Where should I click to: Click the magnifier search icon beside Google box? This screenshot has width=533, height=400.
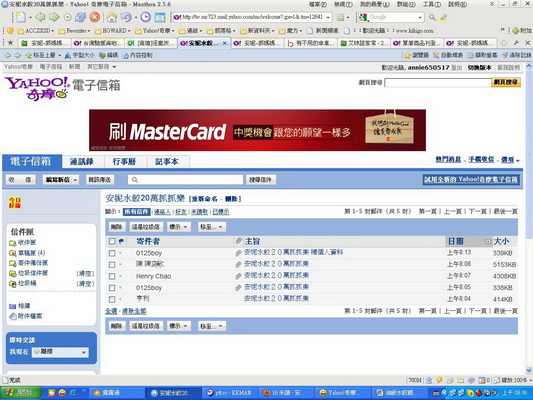tap(432, 17)
